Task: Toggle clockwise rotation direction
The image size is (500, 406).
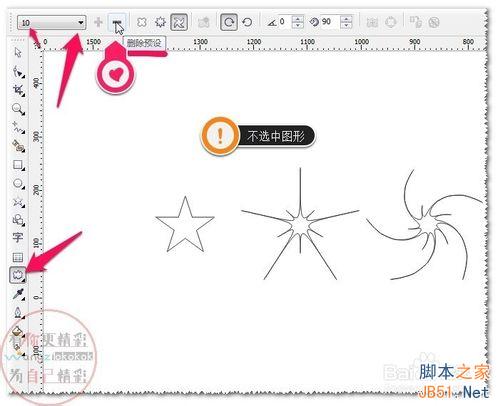Action: pyautogui.click(x=229, y=22)
